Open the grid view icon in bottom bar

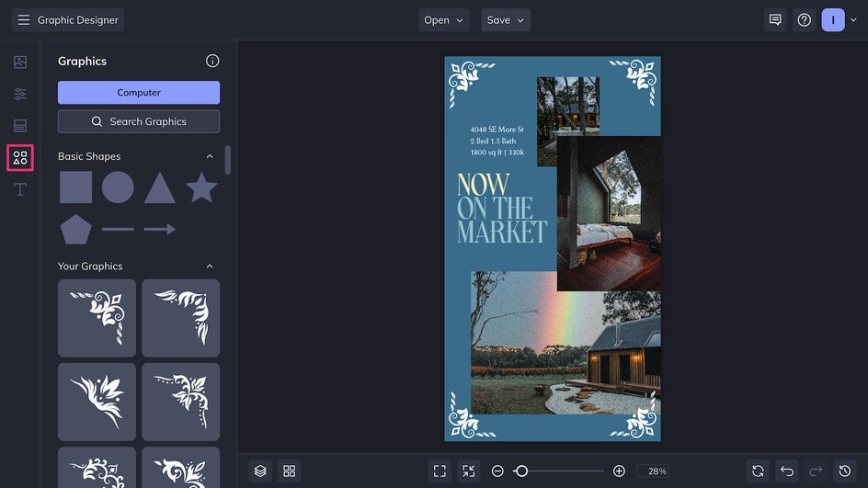(289, 471)
